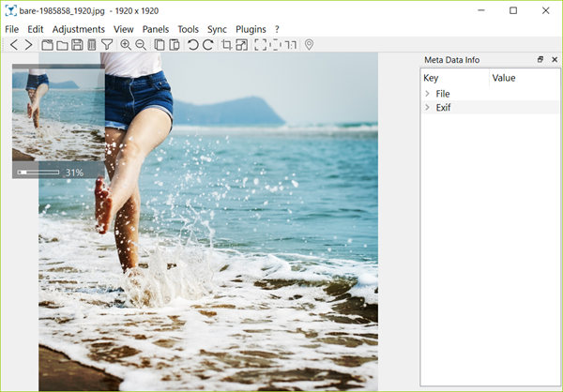Go to the previous image
563x392 pixels.
pos(14,45)
